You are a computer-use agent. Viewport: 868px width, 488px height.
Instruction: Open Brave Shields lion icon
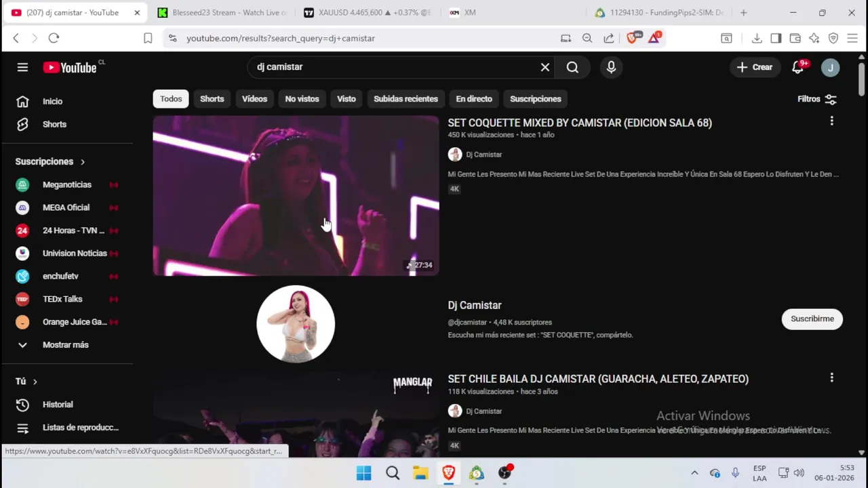tap(632, 38)
